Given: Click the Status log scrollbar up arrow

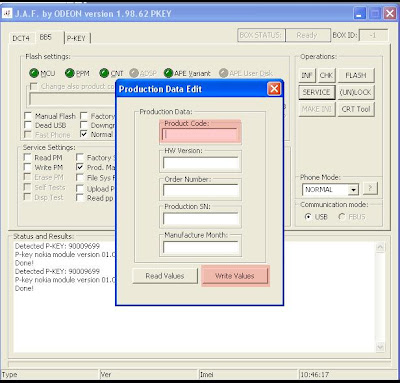Looking at the screenshot, I should [x=380, y=248].
